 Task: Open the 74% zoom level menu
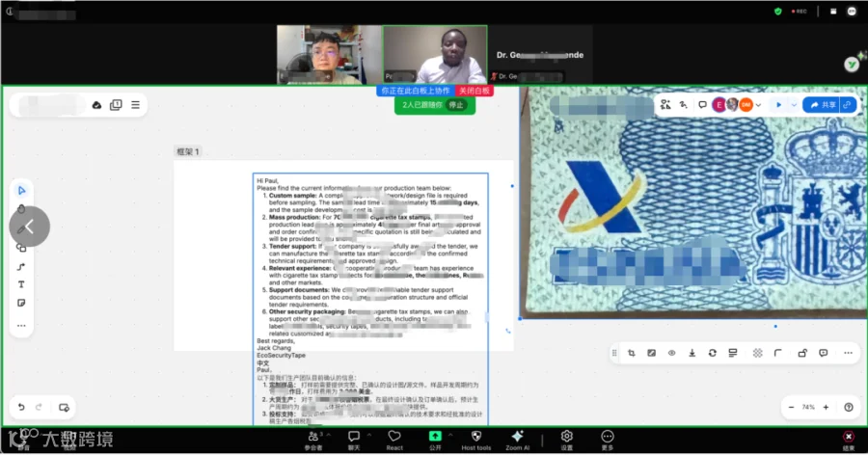click(x=808, y=408)
